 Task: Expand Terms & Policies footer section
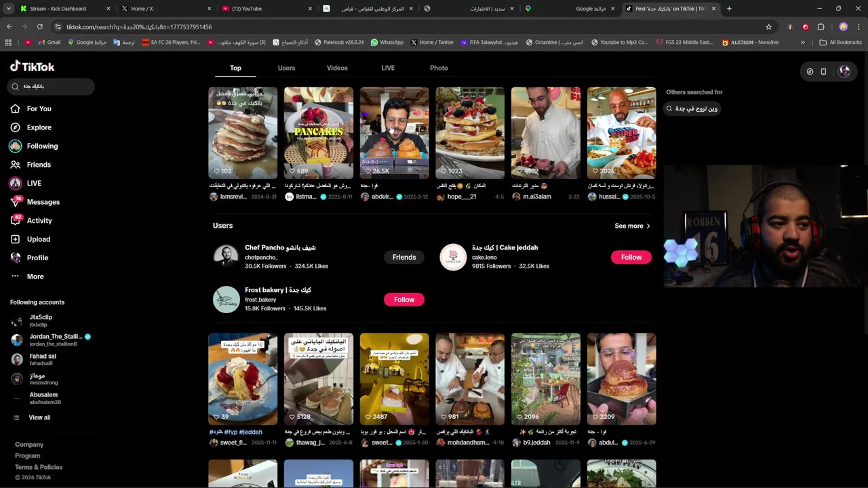(x=39, y=467)
